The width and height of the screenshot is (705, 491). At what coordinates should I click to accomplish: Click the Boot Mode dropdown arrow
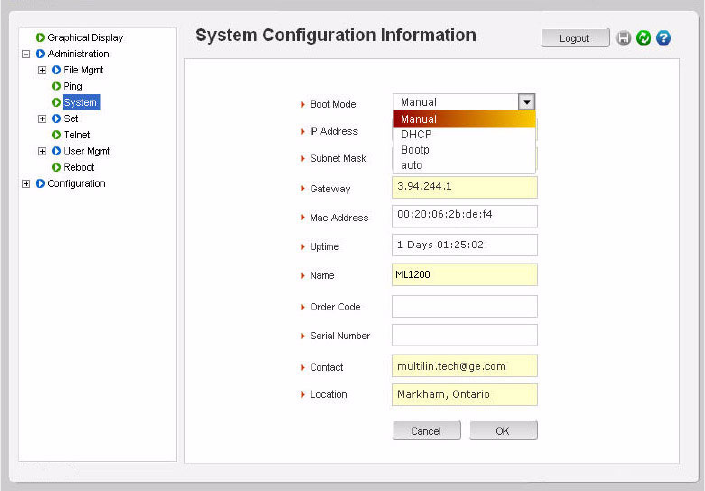[x=527, y=102]
